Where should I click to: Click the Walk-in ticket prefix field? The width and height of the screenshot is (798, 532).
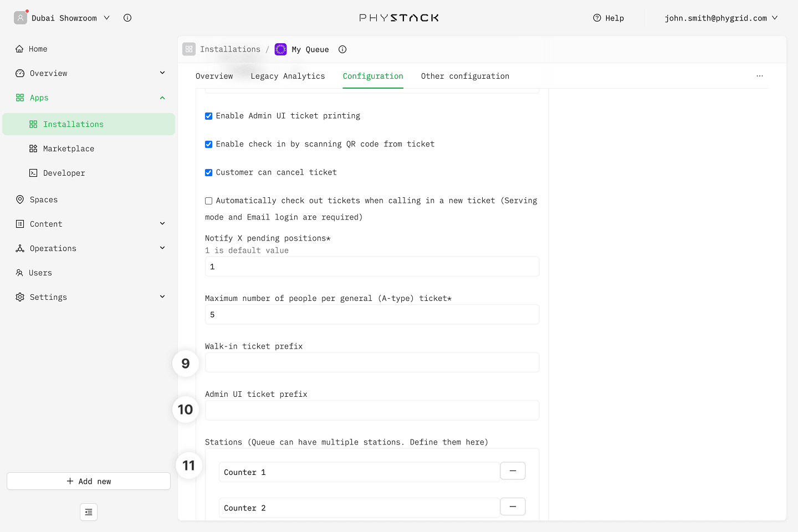click(x=372, y=362)
